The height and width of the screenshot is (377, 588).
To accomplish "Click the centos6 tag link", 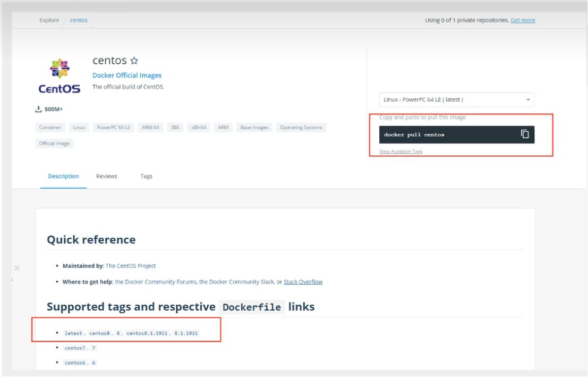I will 75,363.
